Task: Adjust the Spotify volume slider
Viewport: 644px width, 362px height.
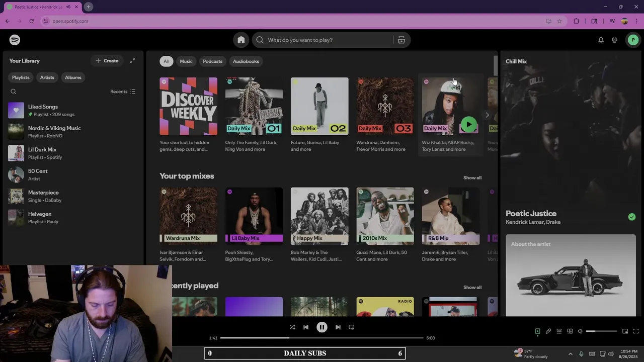Action: click(x=602, y=331)
